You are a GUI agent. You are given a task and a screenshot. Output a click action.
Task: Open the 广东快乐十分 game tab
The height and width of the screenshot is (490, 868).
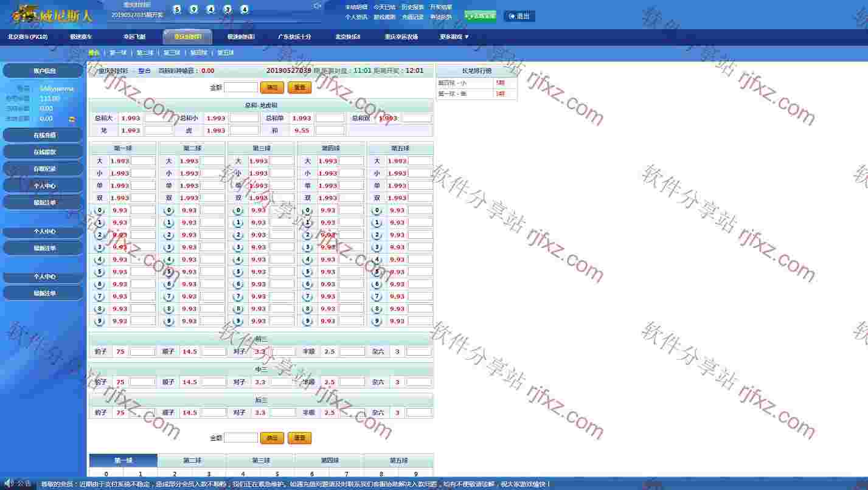coord(295,36)
